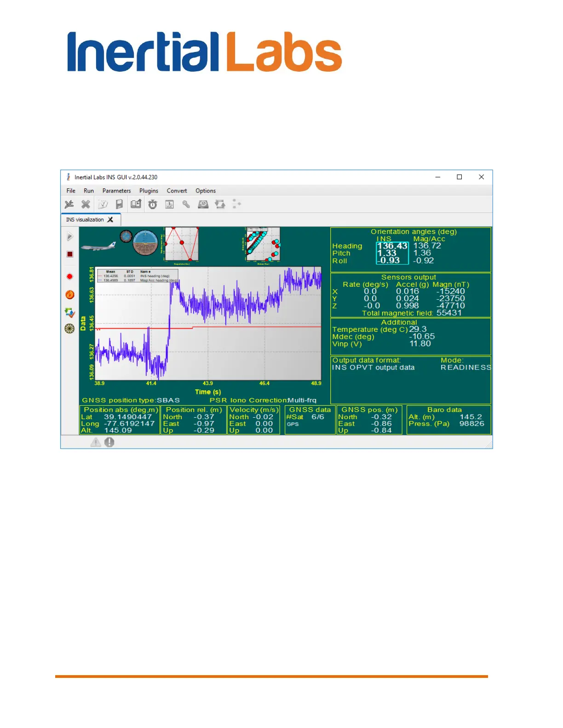Click the stopwatch timer toolbar icon
The width and height of the screenshot is (563, 728).
pos(153,204)
